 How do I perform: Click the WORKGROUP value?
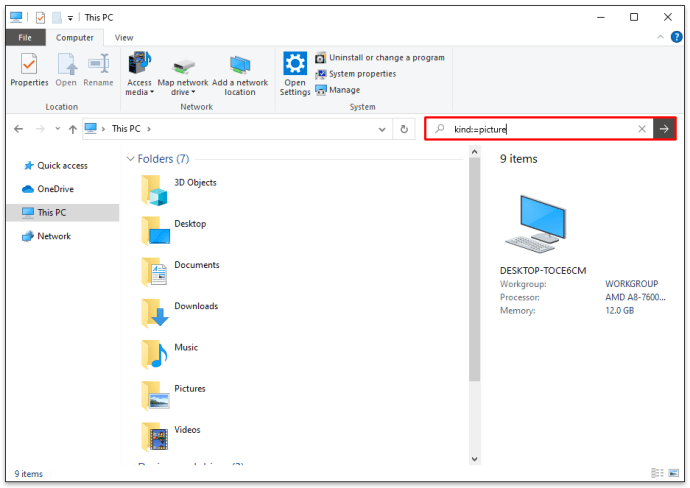tap(631, 284)
